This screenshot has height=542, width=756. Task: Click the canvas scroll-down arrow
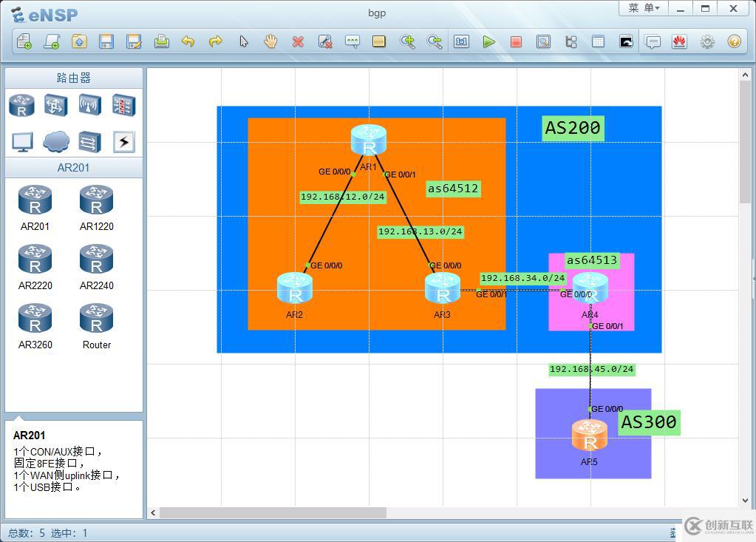click(745, 501)
